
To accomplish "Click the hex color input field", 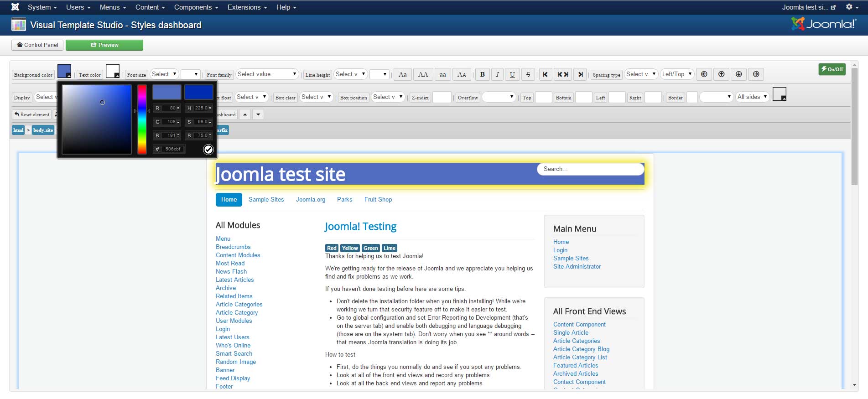I will [173, 149].
